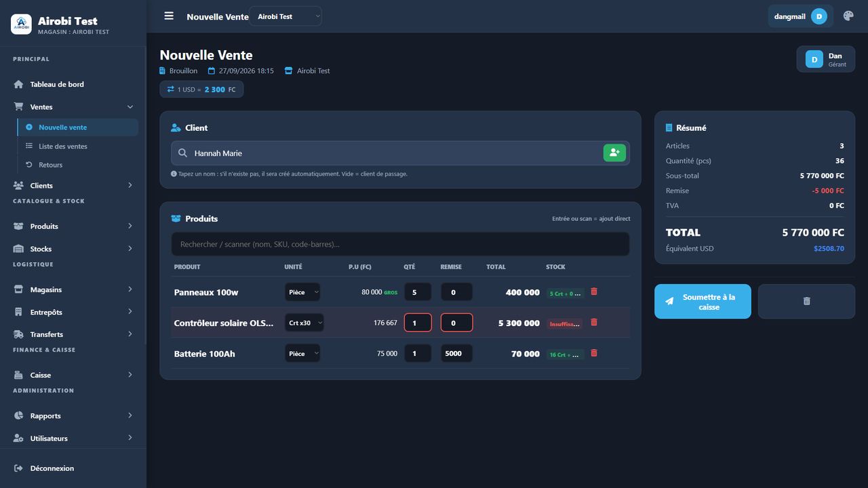
Task: Click the client name search field
Action: click(x=397, y=153)
